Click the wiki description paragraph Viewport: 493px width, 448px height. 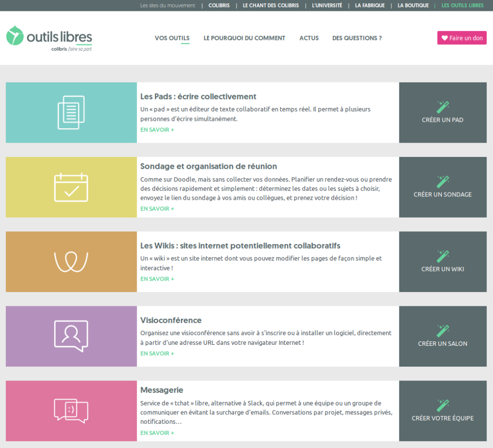(x=261, y=263)
